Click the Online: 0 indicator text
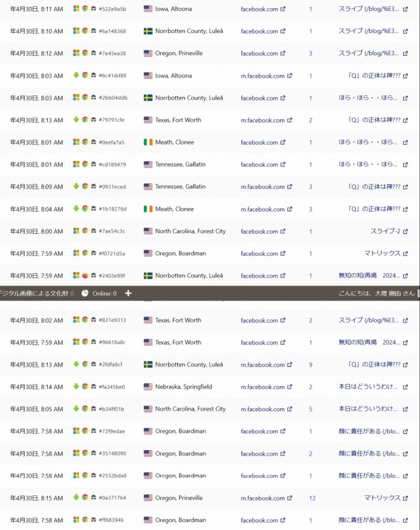This screenshot has width=420, height=530. [104, 293]
